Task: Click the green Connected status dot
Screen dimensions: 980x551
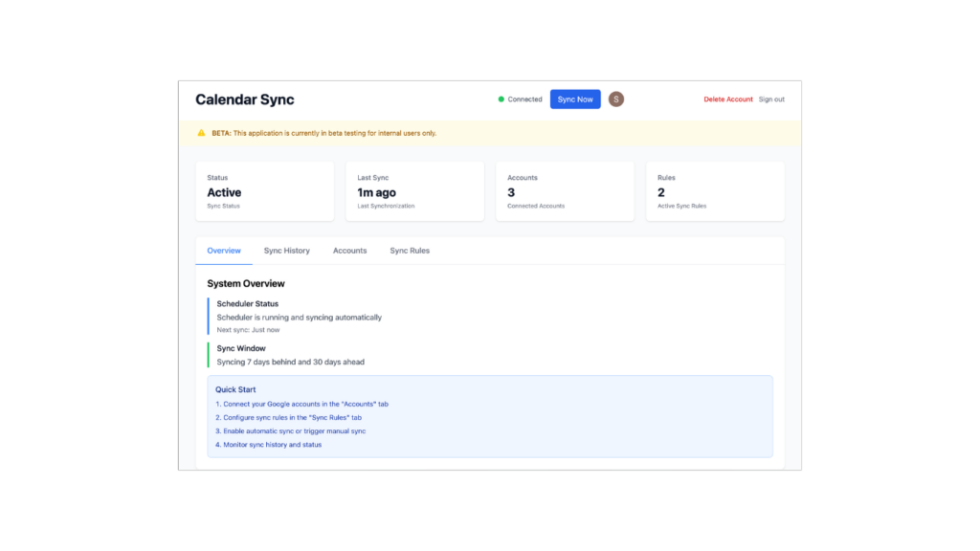Action: (501, 99)
